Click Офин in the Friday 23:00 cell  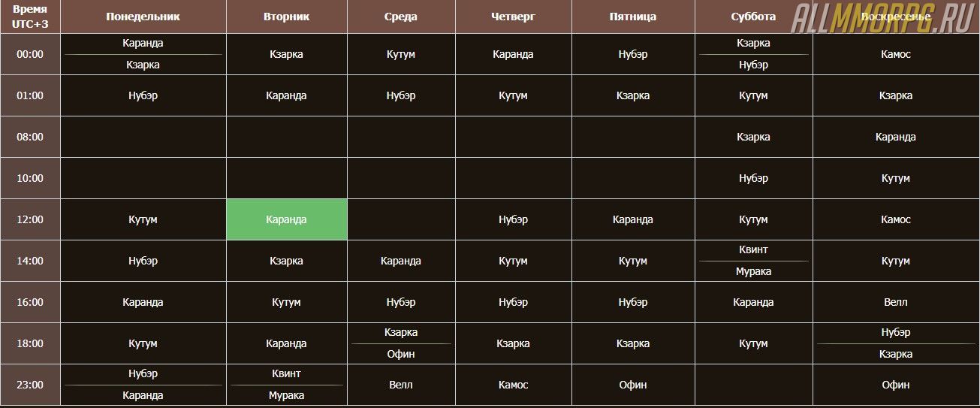pos(632,385)
